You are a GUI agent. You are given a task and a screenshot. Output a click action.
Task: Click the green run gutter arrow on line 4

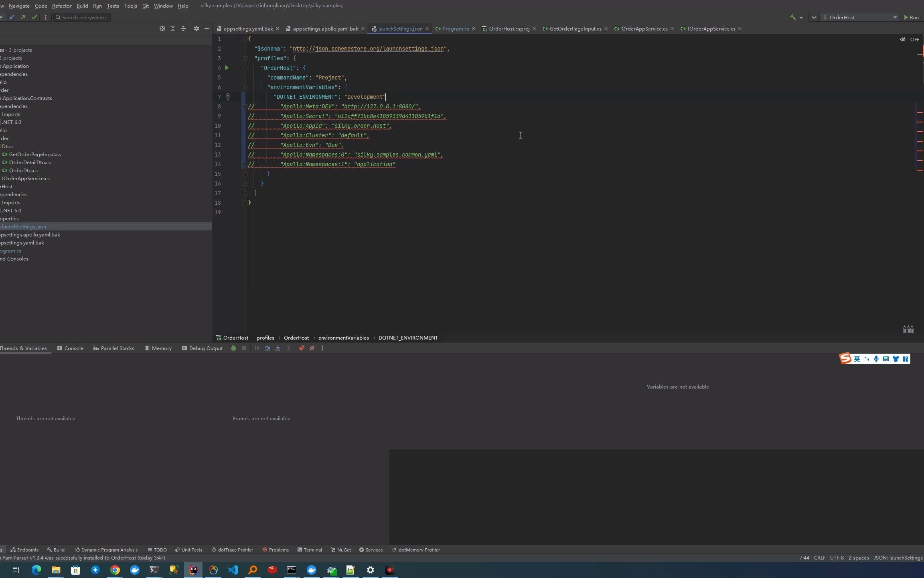[x=227, y=68]
